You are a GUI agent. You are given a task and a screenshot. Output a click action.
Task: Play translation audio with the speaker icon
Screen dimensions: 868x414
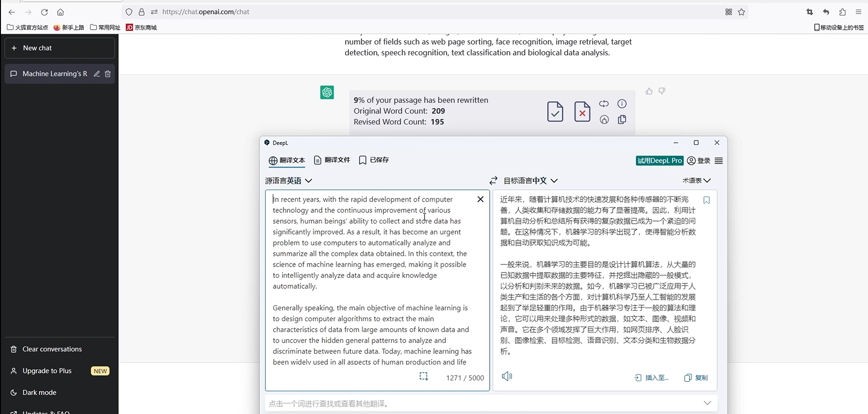(x=507, y=376)
